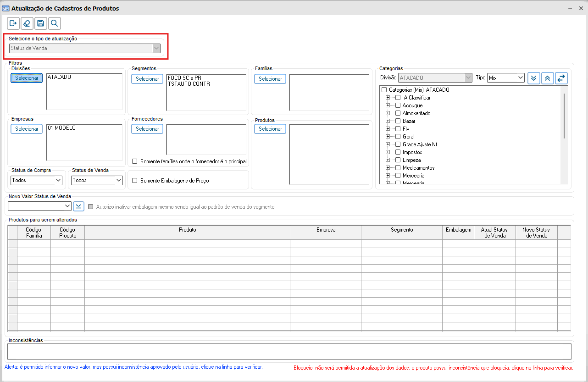Click Selecionar button under Segmentos
Viewport: 588px width, 382px height.
[x=147, y=79]
